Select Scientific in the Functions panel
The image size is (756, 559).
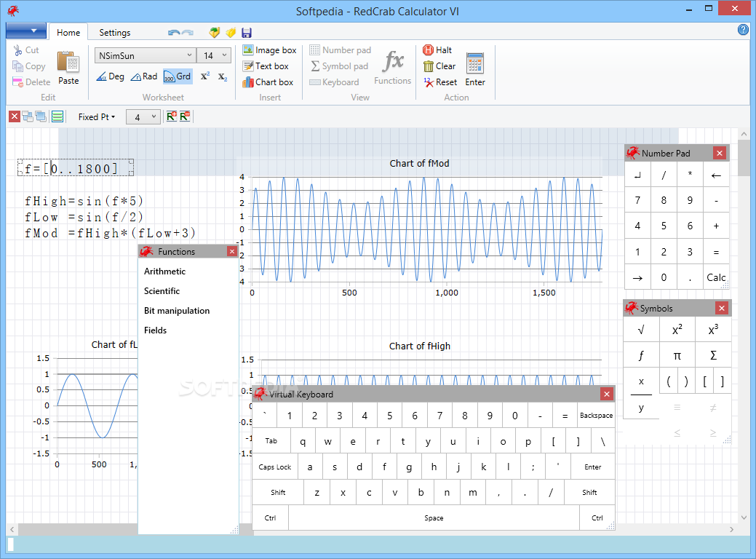click(x=162, y=291)
